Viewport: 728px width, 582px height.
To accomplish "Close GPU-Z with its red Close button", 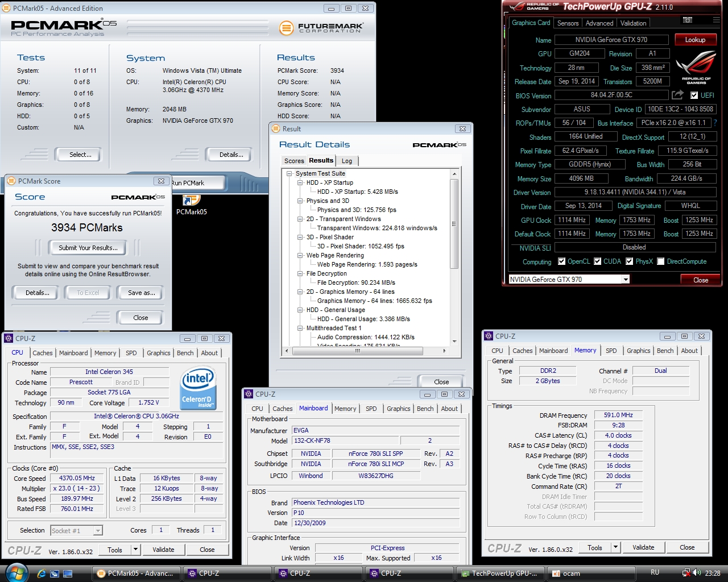I will tap(701, 280).
